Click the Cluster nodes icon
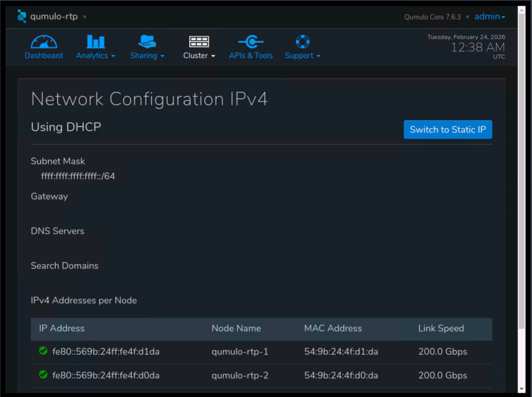 pyautogui.click(x=199, y=42)
